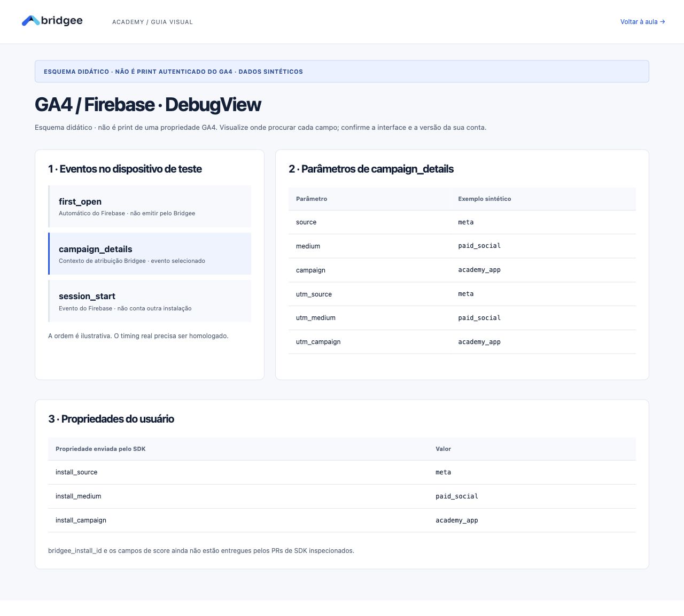684x616 pixels.
Task: Click the 'ESQUEMA DIDÁTICO' synthetic data banner
Action: (342, 72)
